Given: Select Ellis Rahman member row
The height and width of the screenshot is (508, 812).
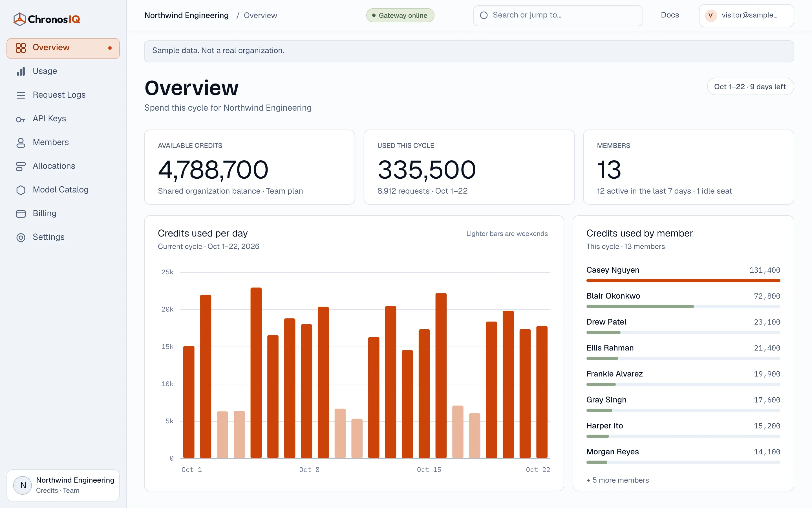Looking at the screenshot, I should click(683, 353).
